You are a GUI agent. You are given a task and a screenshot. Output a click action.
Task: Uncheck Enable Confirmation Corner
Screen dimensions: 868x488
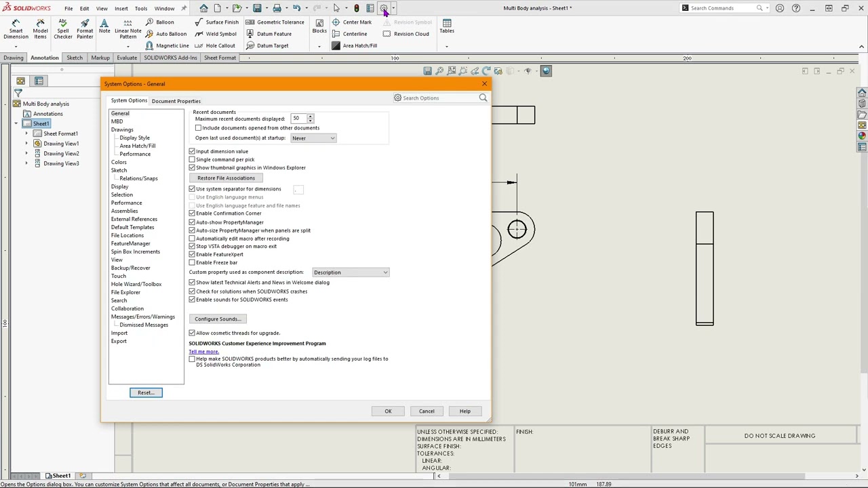[x=192, y=213]
